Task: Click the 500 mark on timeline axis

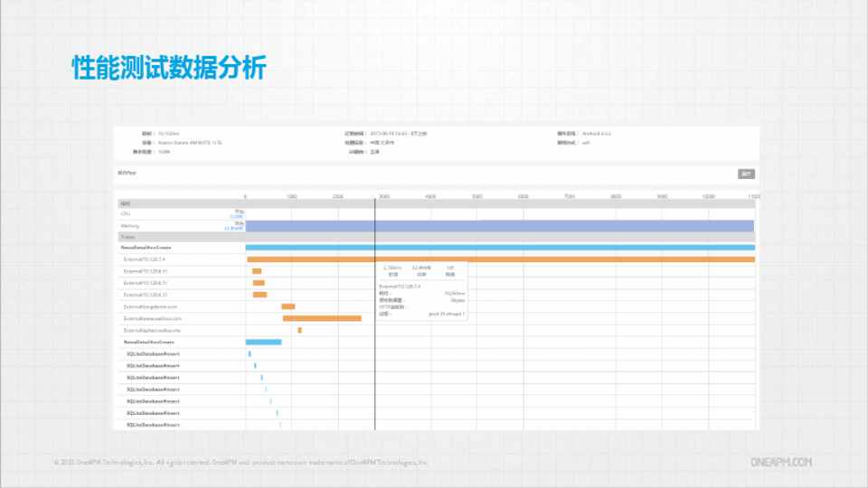Action: tap(476, 196)
